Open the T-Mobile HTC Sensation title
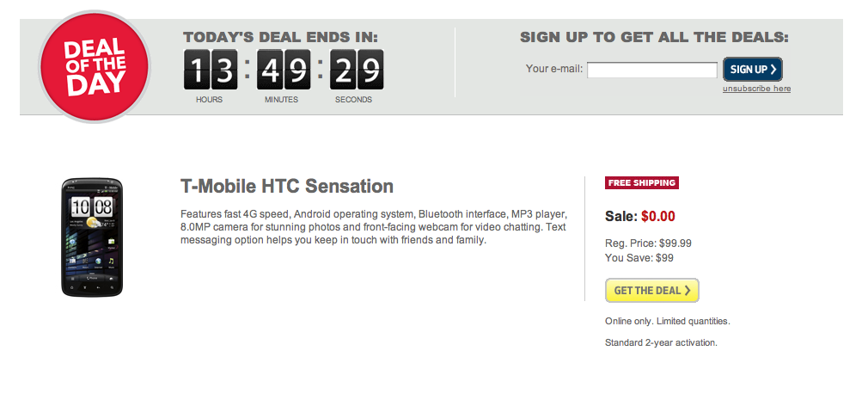 [287, 187]
